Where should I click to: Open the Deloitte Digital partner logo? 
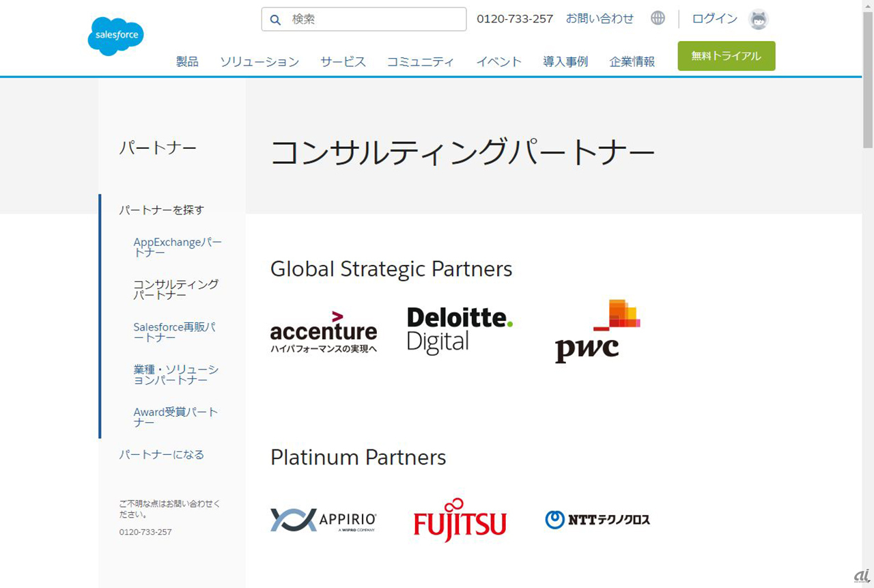460,330
